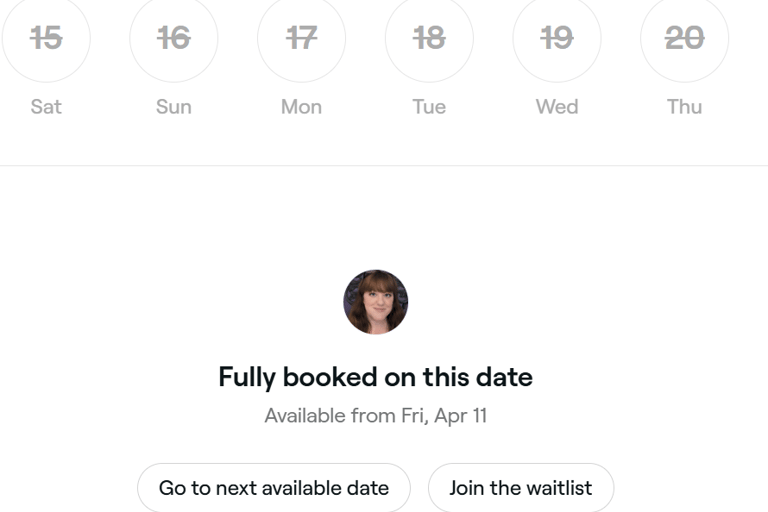Click the word 'Fri,' in availability text
This screenshot has height=512, width=768.
415,416
